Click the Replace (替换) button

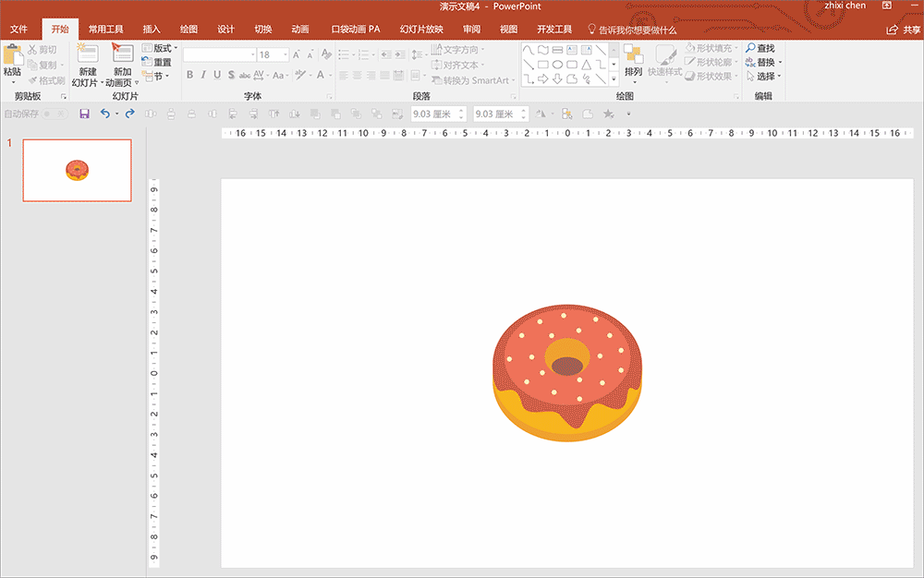pyautogui.click(x=763, y=62)
